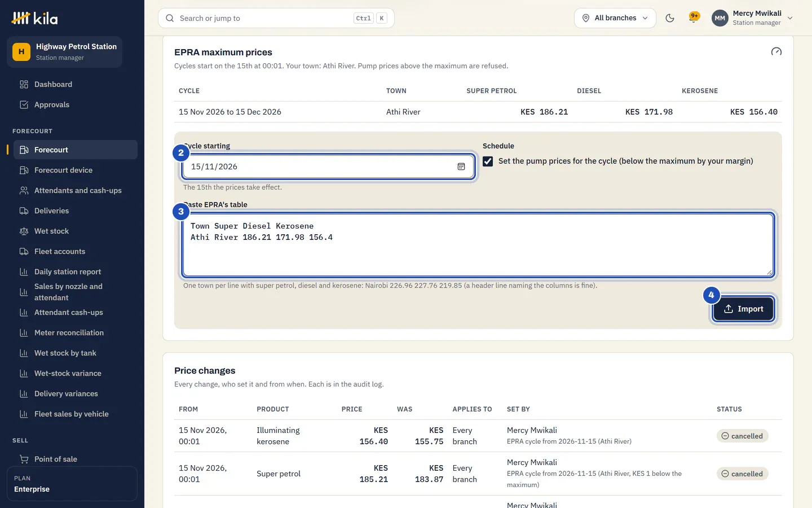
Task: Click the KES 171.98 diesel price
Action: (x=649, y=112)
